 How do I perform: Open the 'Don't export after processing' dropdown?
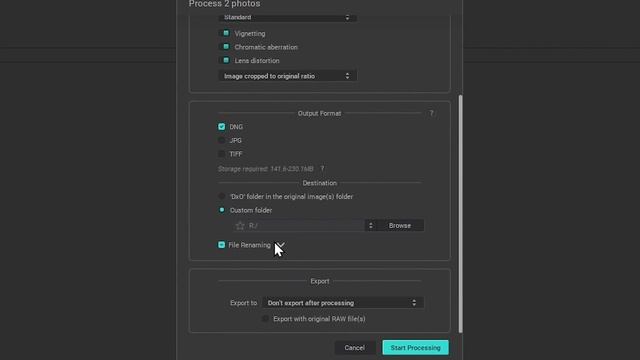pos(343,303)
